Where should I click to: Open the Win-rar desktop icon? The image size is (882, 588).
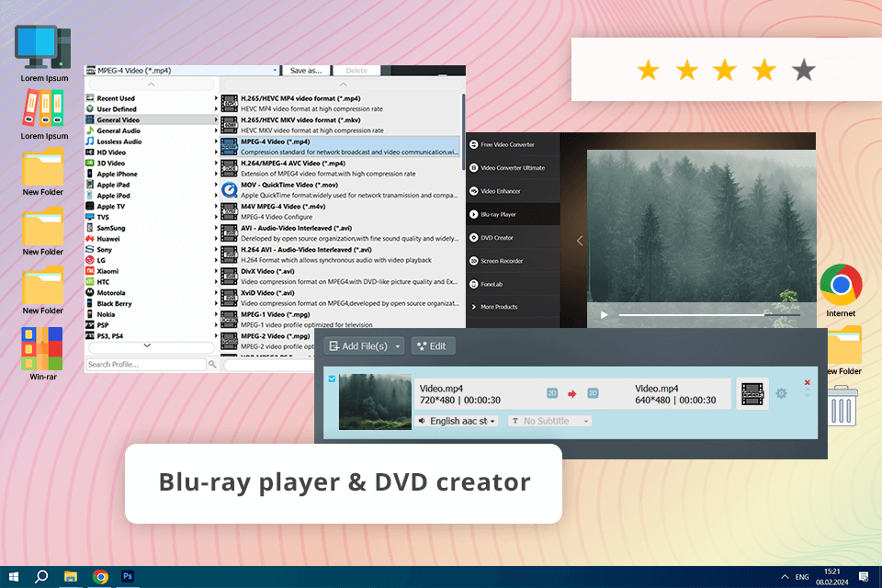[42, 349]
